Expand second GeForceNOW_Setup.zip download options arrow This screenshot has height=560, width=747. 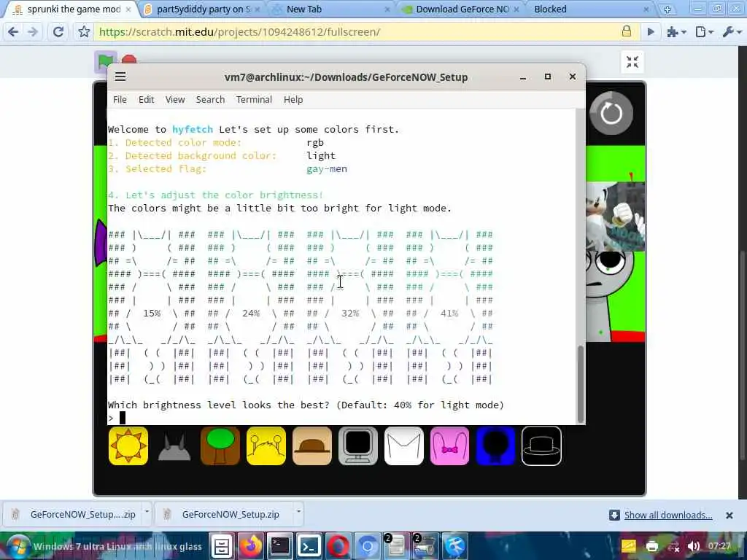click(x=298, y=511)
